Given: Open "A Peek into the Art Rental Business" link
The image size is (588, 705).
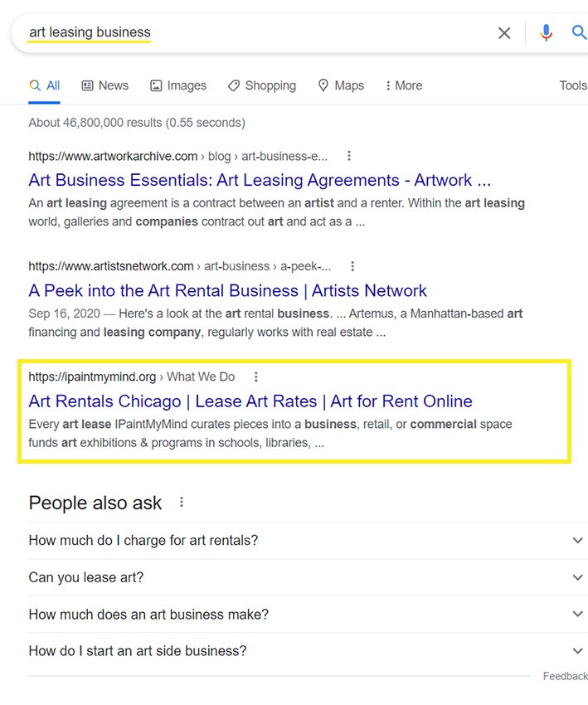Looking at the screenshot, I should pos(227,290).
